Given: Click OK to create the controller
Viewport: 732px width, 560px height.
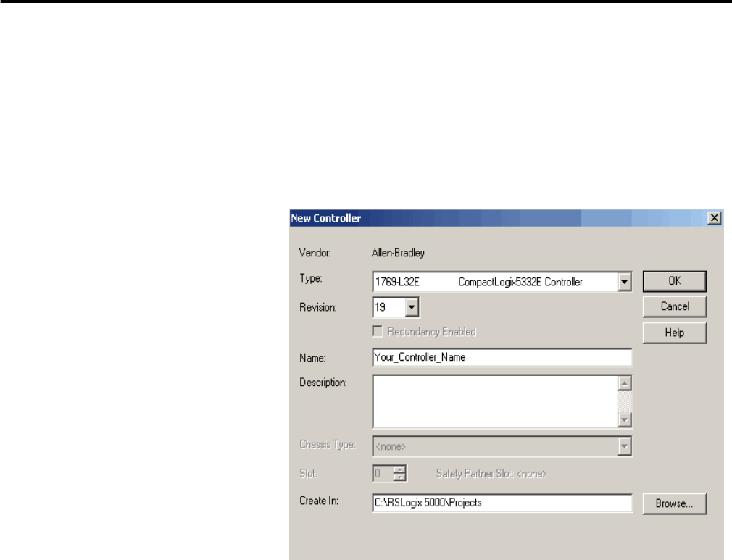Looking at the screenshot, I should (675, 281).
